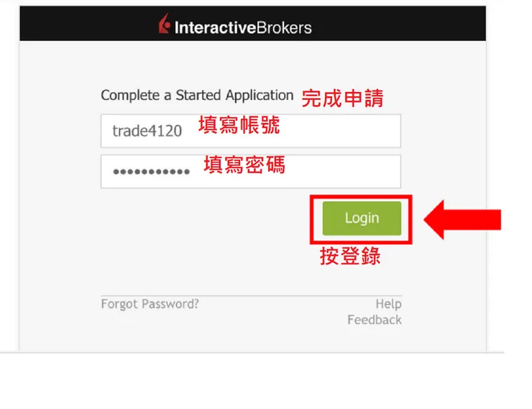Click the red 完成申請 annotation text

342,98
